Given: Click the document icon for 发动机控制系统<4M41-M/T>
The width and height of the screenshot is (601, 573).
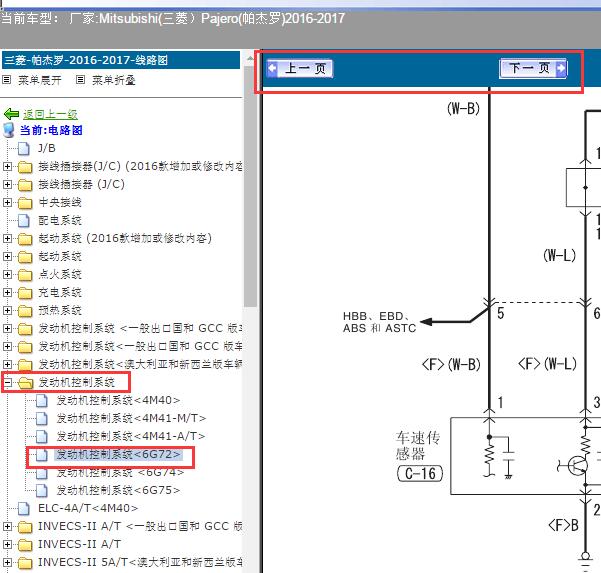Looking at the screenshot, I should 42,419.
